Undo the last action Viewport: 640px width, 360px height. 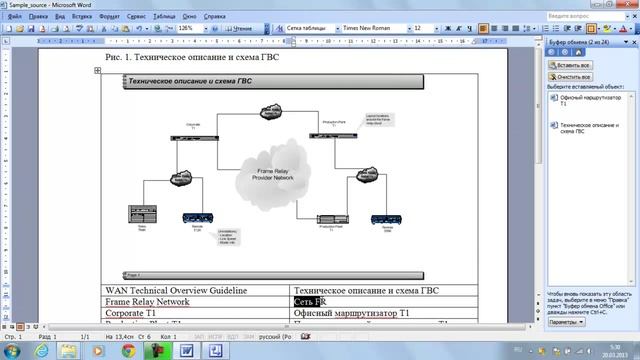click(139, 29)
